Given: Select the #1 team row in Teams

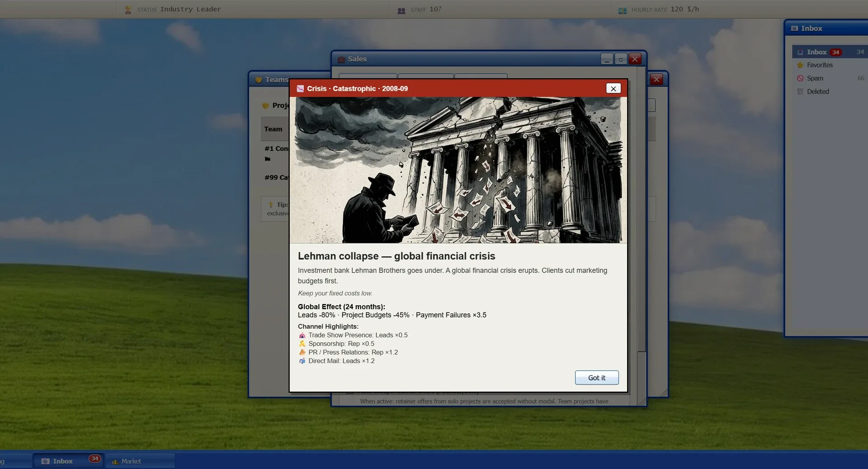Looking at the screenshot, I should (x=275, y=153).
